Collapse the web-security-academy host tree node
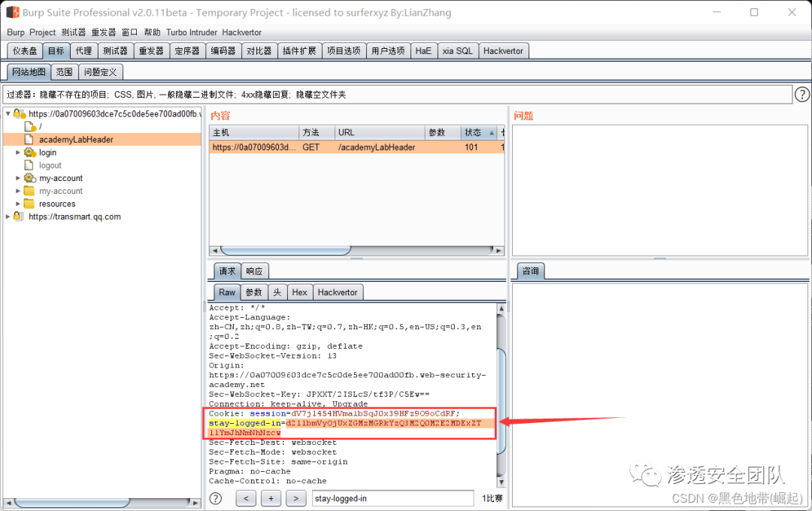 [x=8, y=113]
